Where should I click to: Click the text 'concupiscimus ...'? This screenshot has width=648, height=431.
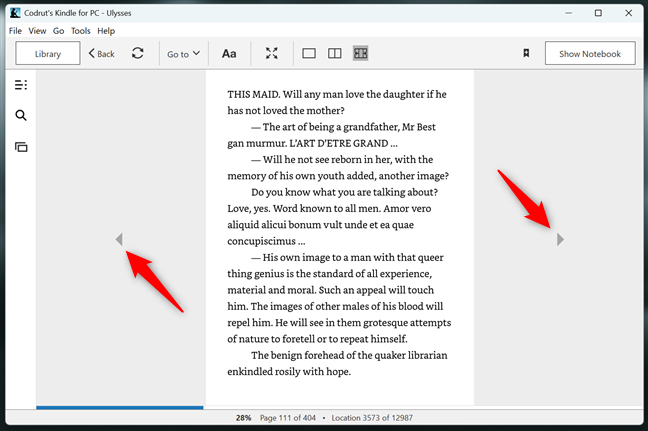267,241
